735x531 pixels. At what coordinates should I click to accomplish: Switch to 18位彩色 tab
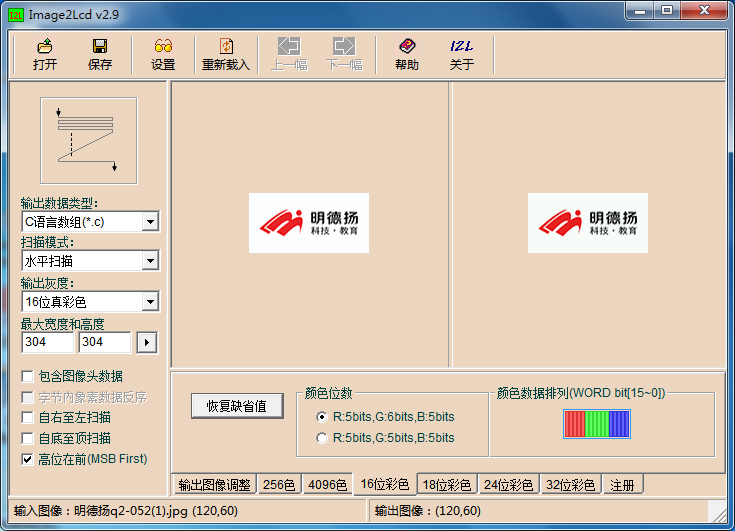447,485
